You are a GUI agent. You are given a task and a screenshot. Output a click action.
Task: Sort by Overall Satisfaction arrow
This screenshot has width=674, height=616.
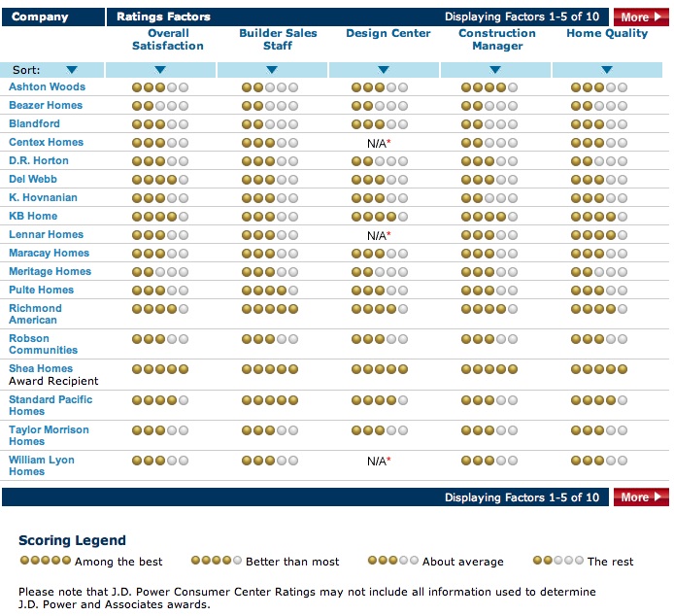(x=160, y=70)
